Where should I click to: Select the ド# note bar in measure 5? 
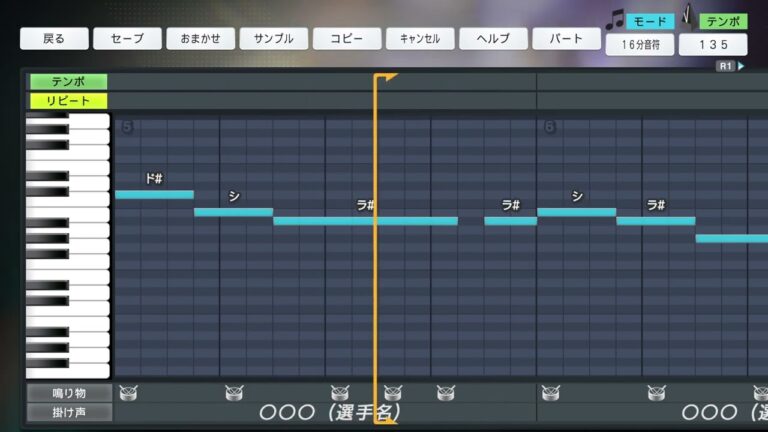(154, 194)
